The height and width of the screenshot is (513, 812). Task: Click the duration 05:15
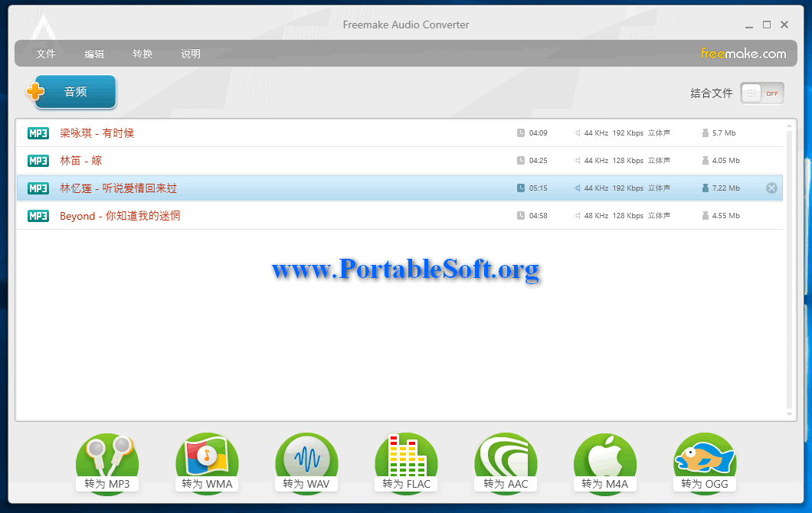[x=538, y=188]
